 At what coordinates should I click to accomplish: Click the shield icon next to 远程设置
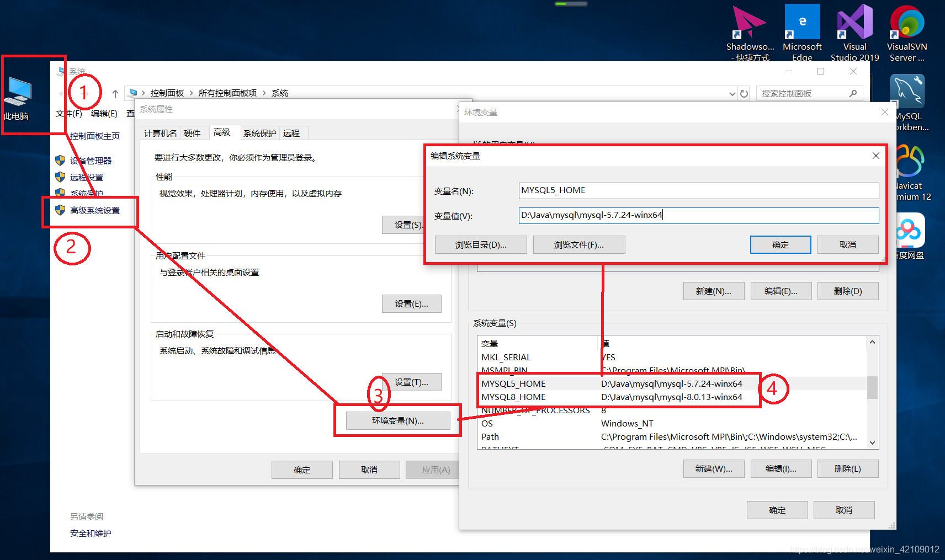(x=60, y=177)
